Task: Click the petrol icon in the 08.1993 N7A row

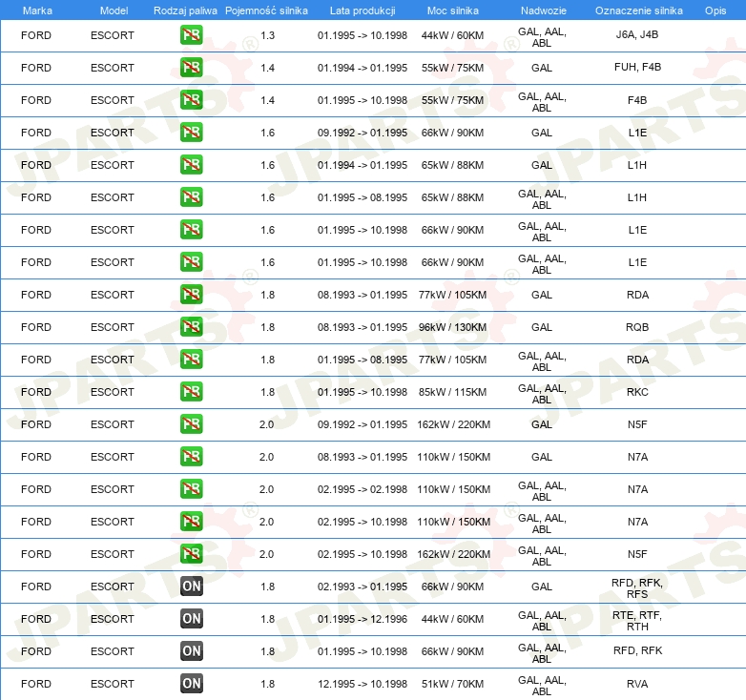Action: tap(191, 457)
